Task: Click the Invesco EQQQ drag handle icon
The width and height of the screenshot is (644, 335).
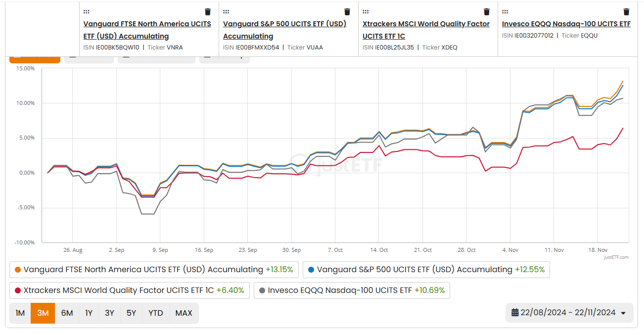Action: tap(505, 12)
